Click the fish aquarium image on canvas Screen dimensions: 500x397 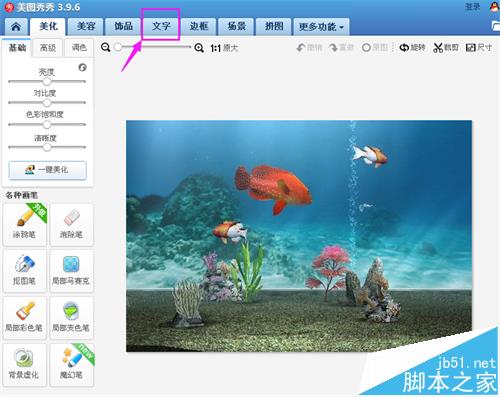[299, 236]
